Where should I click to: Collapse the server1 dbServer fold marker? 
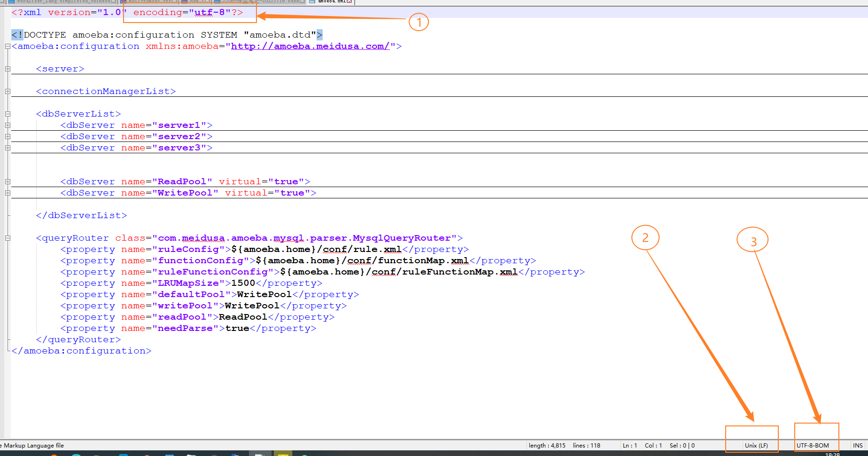click(x=8, y=125)
